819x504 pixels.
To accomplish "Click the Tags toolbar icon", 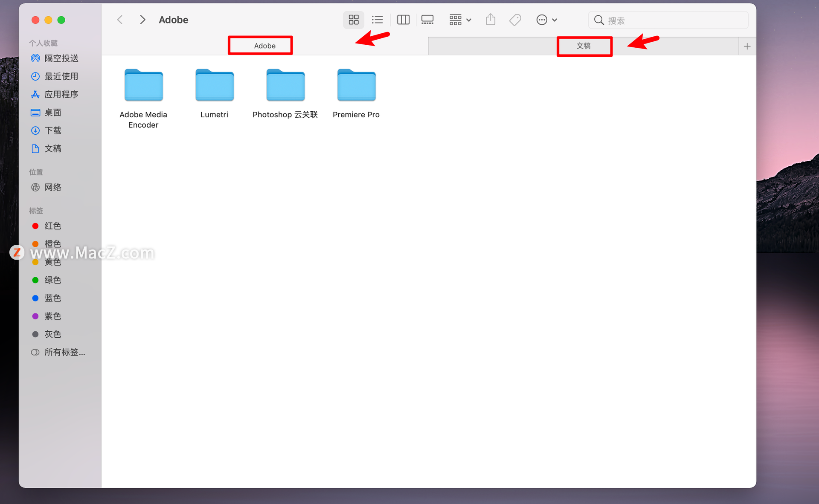I will [x=515, y=20].
